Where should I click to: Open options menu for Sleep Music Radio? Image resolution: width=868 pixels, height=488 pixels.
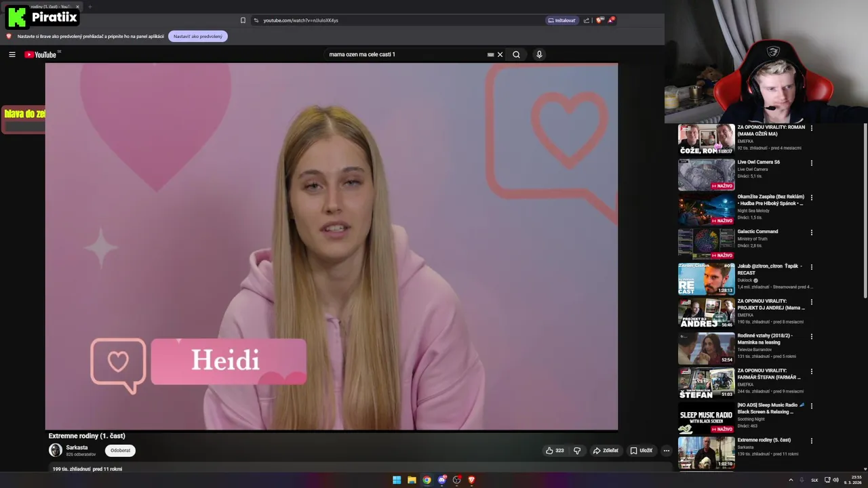[x=811, y=406]
